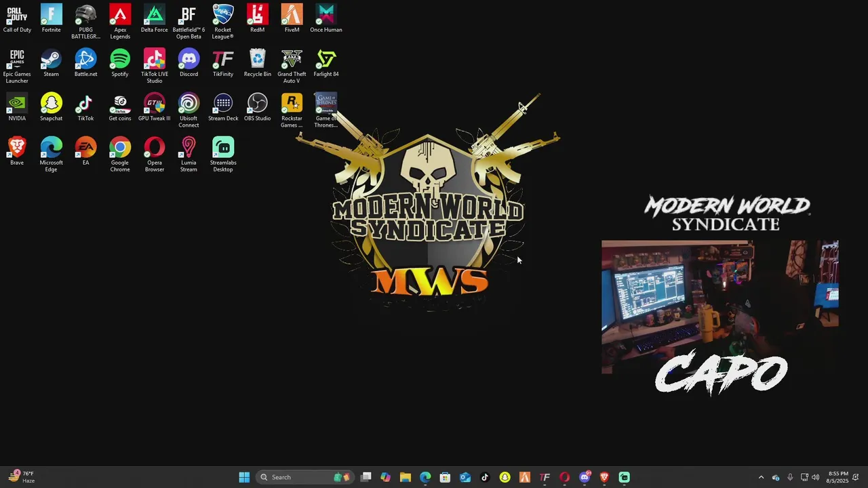The height and width of the screenshot is (488, 868).
Task: Select the Ubisoft Connect desktop icon
Action: coord(189,110)
